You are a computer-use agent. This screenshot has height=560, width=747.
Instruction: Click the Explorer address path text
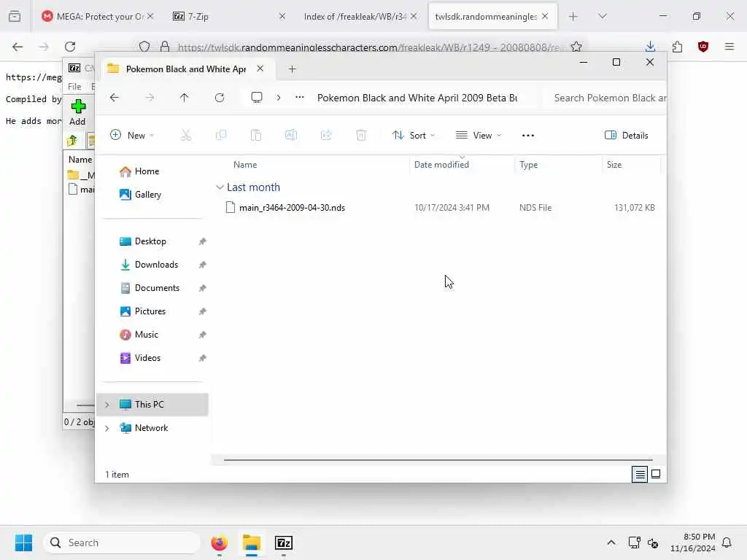pyautogui.click(x=417, y=98)
